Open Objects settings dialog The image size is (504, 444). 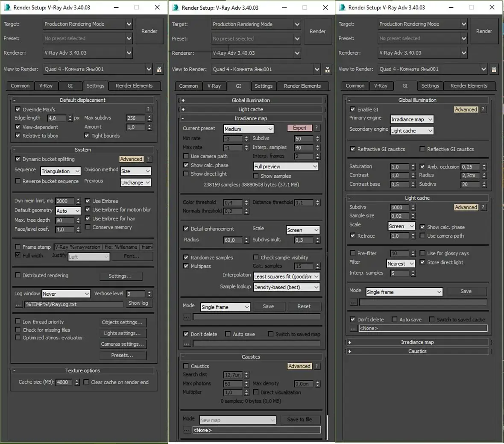[x=122, y=322]
